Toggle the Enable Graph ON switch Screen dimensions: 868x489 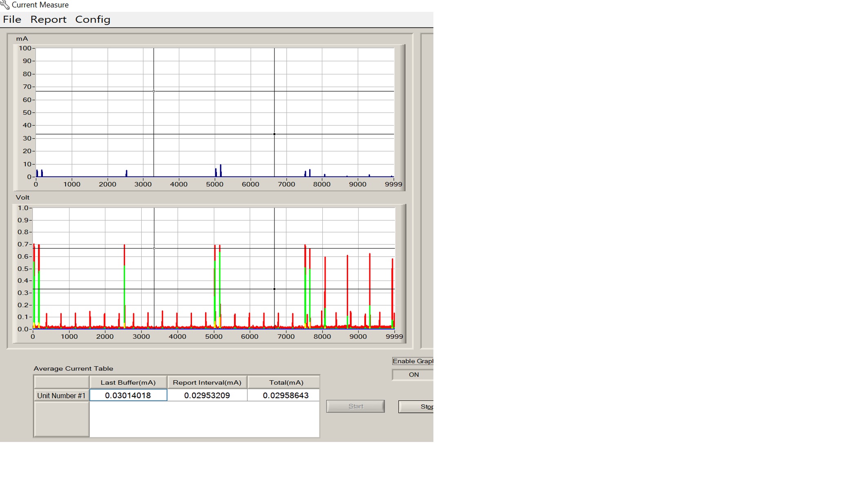click(413, 375)
